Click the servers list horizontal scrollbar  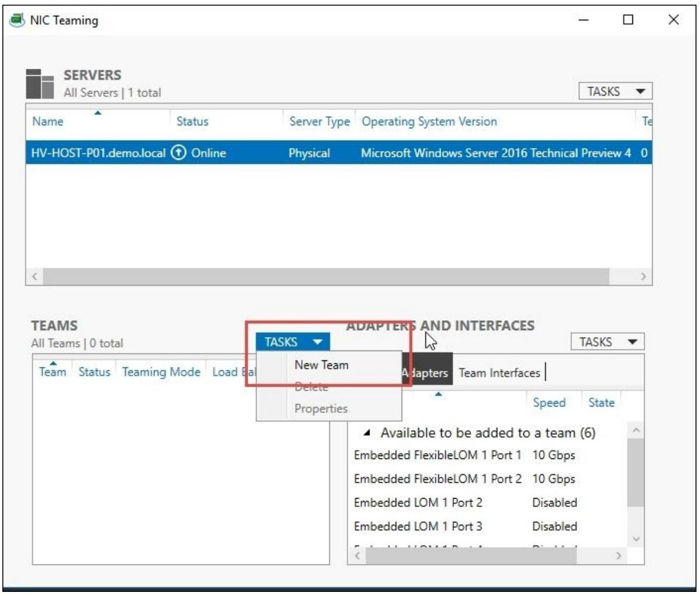coord(326,276)
